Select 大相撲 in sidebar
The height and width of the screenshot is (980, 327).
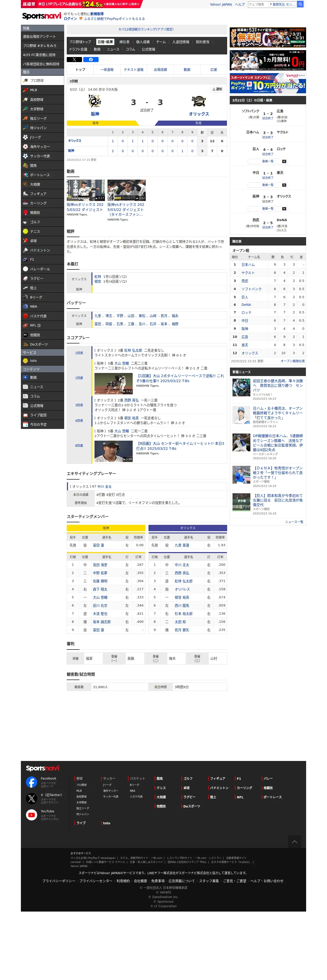click(42, 184)
